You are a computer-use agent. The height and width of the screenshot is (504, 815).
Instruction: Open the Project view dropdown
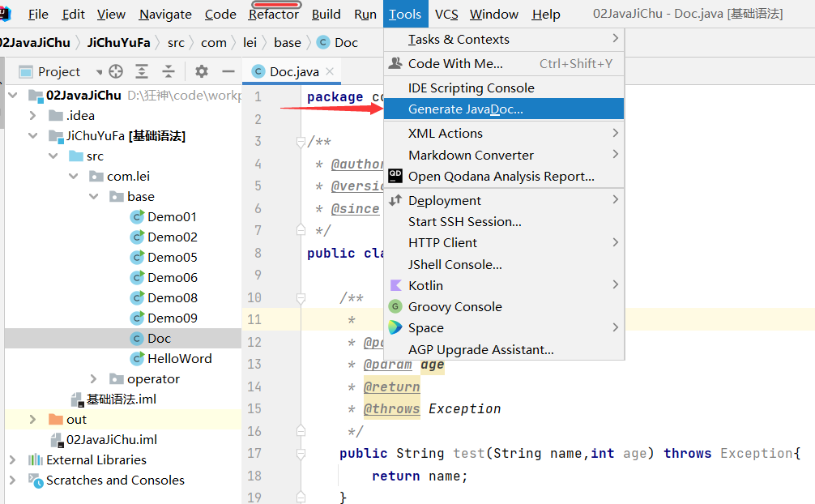(x=99, y=72)
